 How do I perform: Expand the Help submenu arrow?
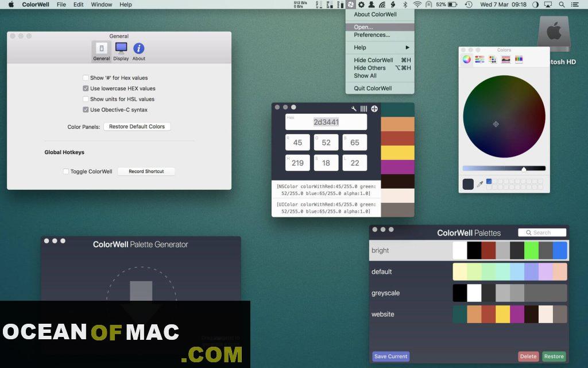407,47
